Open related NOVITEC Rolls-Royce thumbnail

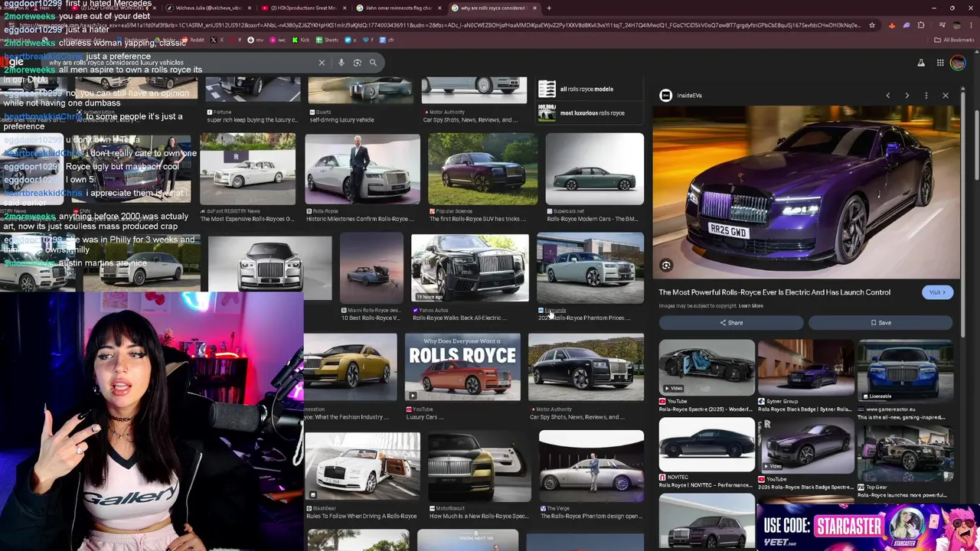click(707, 445)
